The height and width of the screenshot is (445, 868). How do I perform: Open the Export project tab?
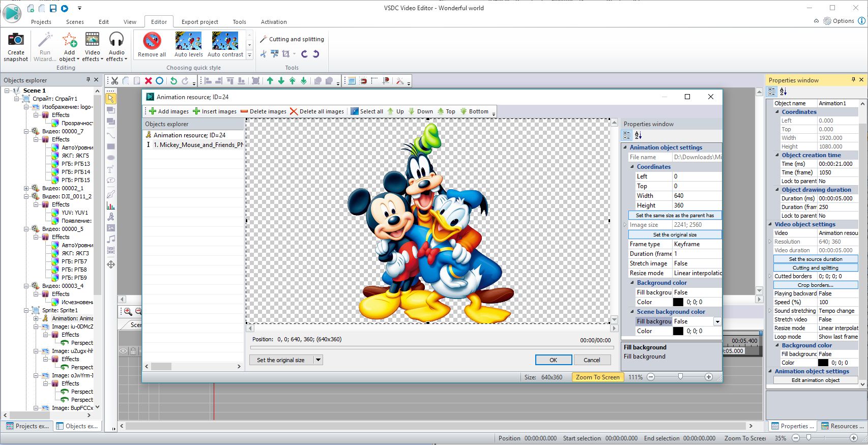point(199,22)
